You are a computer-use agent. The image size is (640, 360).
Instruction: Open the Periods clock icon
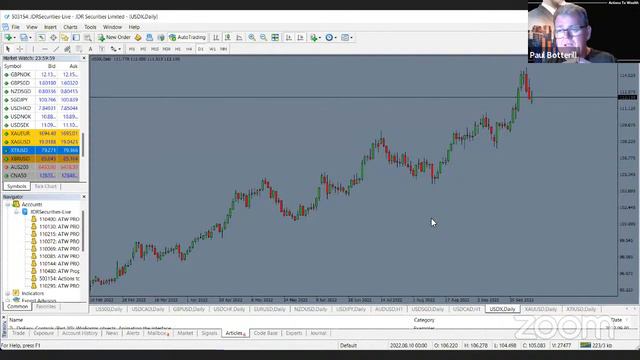329,38
